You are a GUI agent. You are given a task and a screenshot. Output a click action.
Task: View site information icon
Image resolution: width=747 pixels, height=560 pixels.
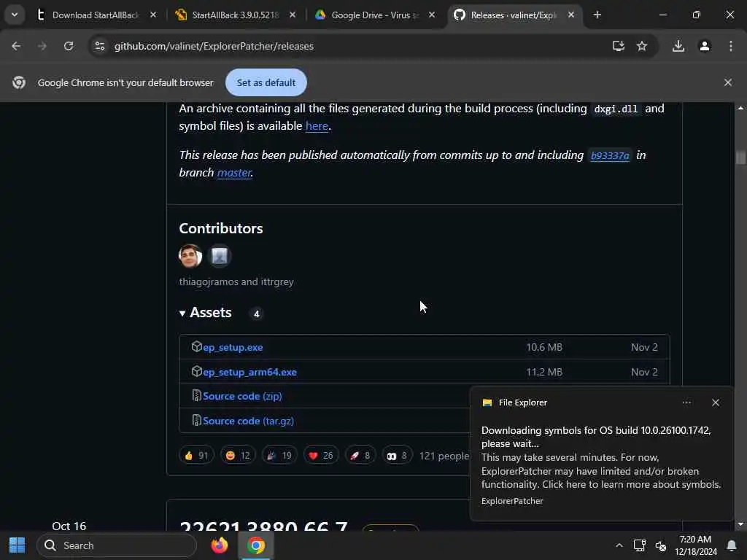99,46
